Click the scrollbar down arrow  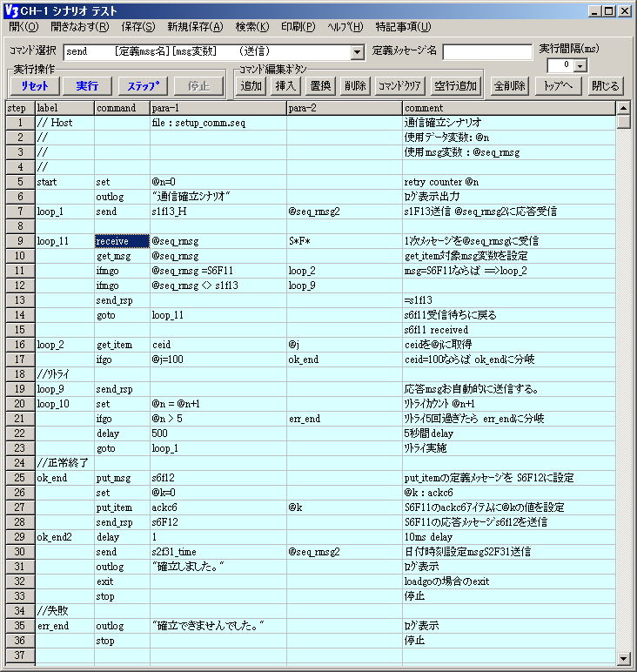623,658
